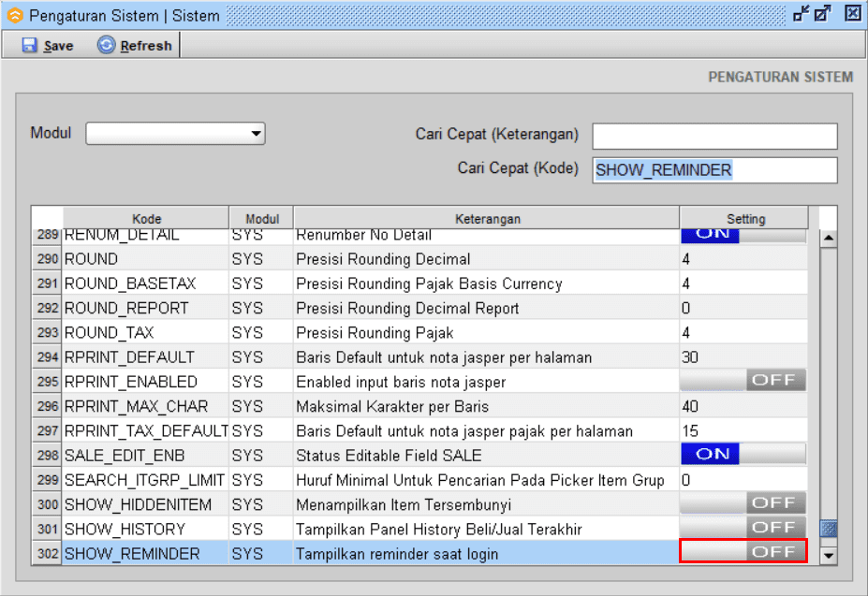Click the Refresh circular arrow icon
868x596 pixels.
(x=107, y=45)
